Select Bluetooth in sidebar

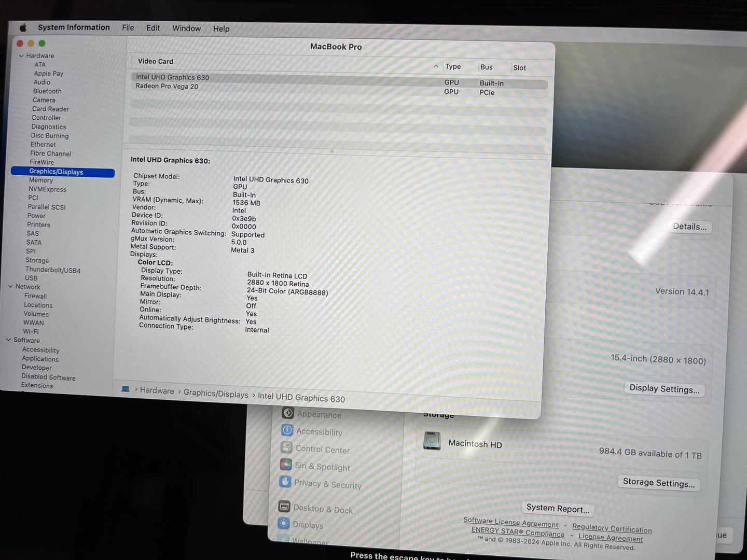pos(47,91)
